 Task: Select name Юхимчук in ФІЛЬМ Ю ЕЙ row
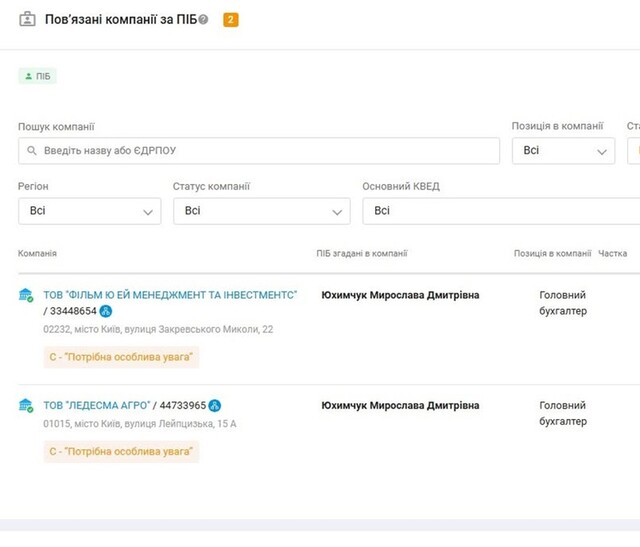coord(400,295)
